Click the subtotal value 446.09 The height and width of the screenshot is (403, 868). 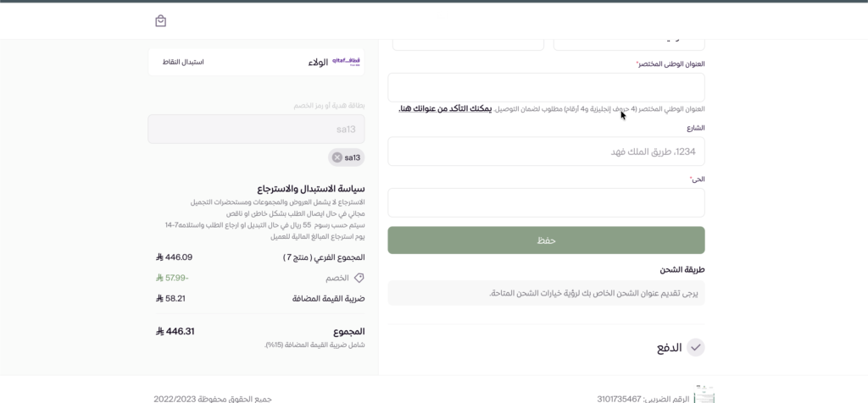(x=175, y=257)
